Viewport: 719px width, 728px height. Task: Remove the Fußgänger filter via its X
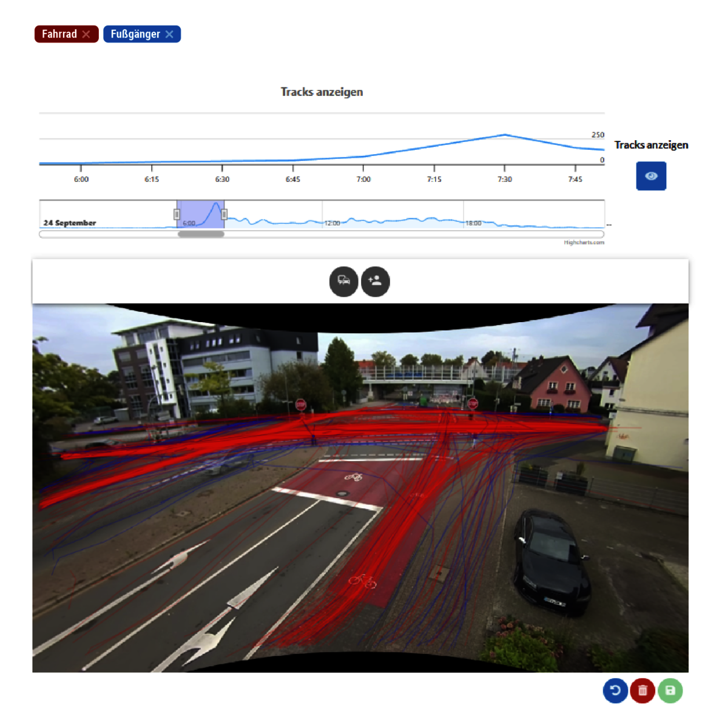(170, 34)
